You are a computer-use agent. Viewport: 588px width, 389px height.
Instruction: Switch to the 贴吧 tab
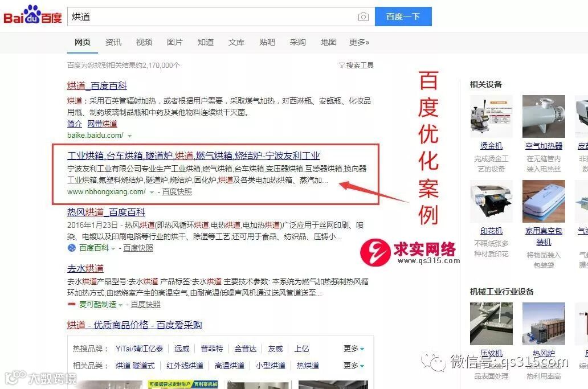(x=267, y=42)
